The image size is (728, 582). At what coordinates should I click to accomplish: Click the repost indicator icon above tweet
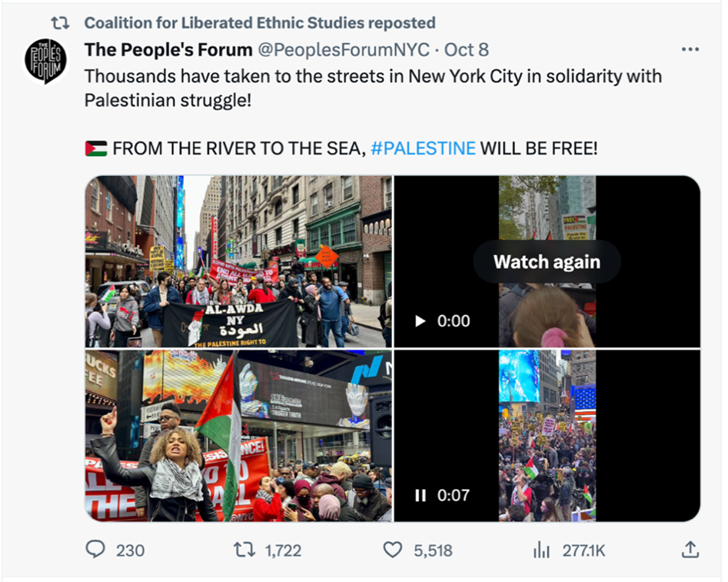61,23
